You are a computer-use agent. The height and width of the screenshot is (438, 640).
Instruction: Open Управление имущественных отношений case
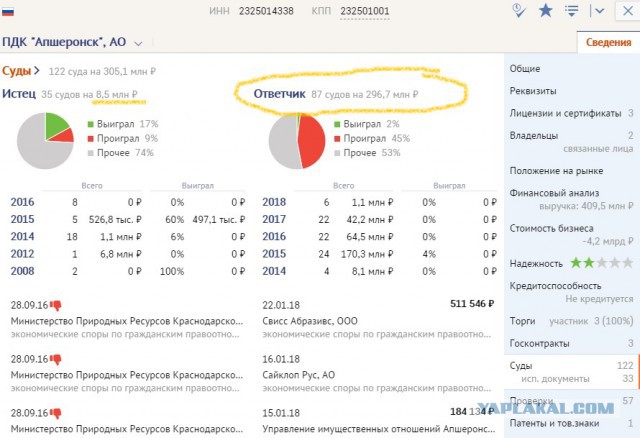(x=378, y=429)
